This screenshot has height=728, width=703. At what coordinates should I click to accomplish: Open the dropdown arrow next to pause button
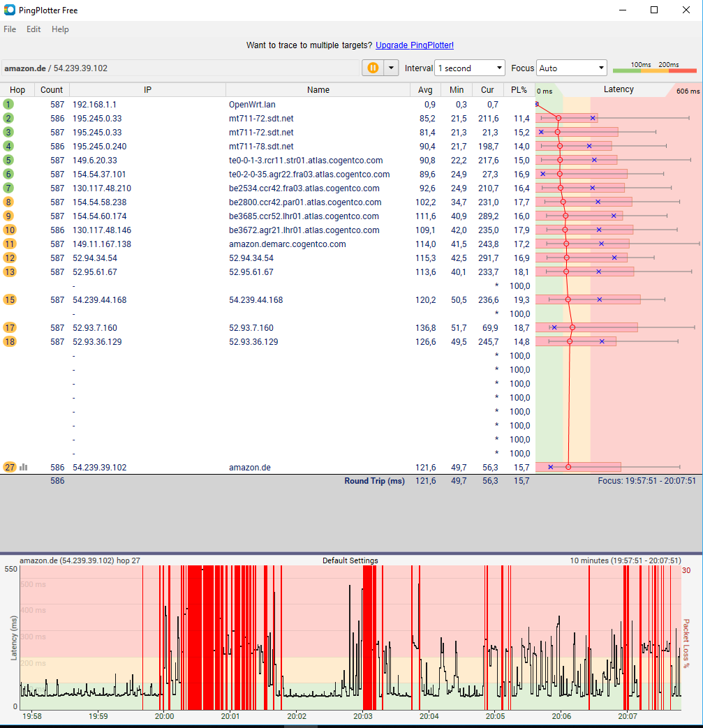point(391,68)
